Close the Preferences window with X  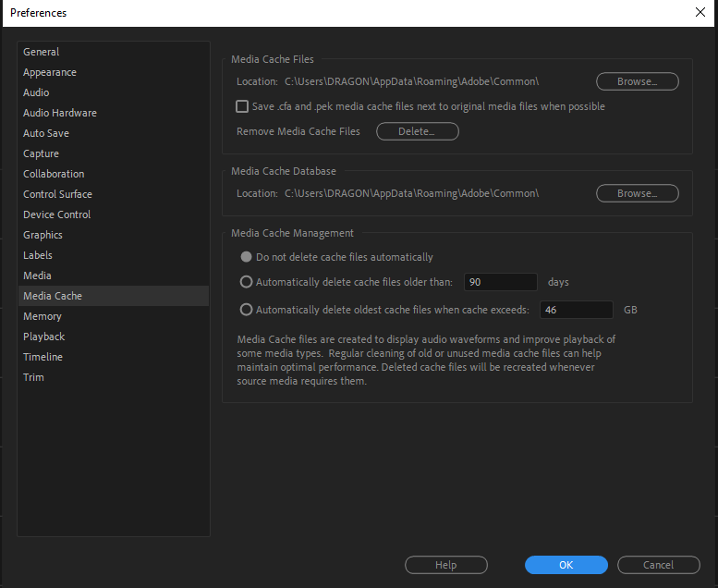click(x=700, y=12)
